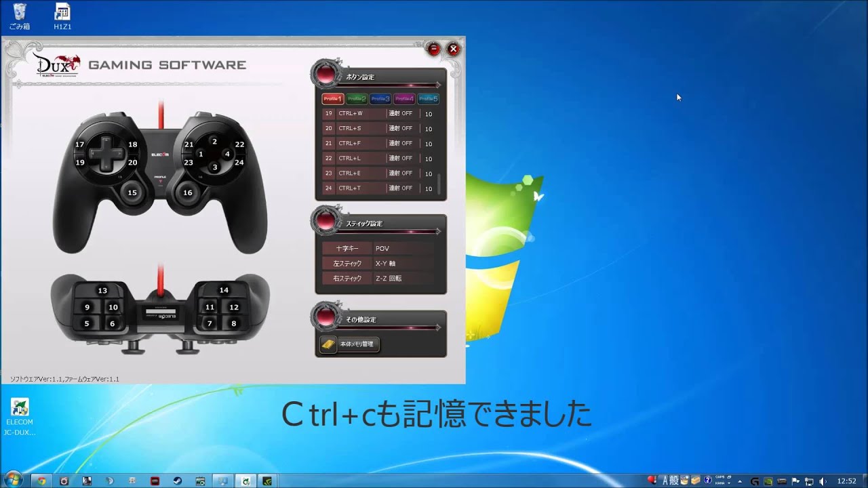Image resolution: width=868 pixels, height=488 pixels.
Task: Click the CTRL+F assignment for button 21
Action: (360, 143)
